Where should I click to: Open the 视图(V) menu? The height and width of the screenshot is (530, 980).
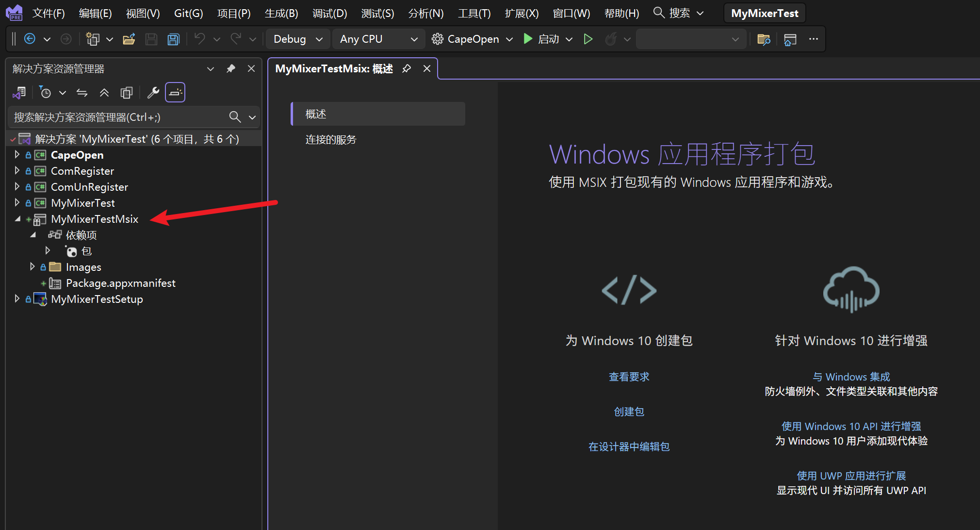(x=143, y=13)
